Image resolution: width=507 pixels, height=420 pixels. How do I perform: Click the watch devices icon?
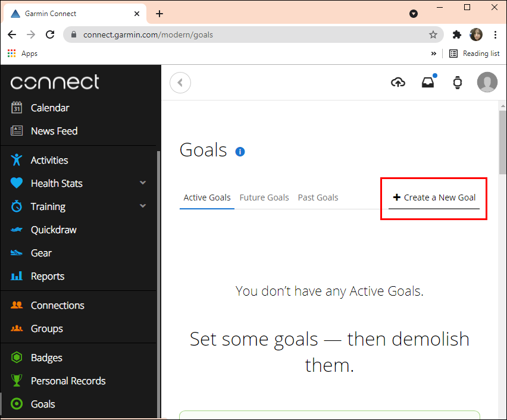457,83
